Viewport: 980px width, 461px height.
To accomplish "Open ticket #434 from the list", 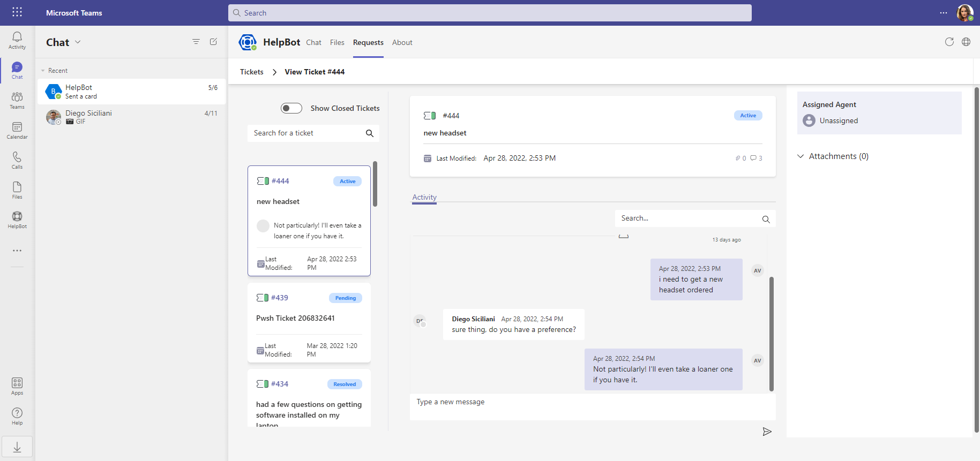I will coord(309,398).
